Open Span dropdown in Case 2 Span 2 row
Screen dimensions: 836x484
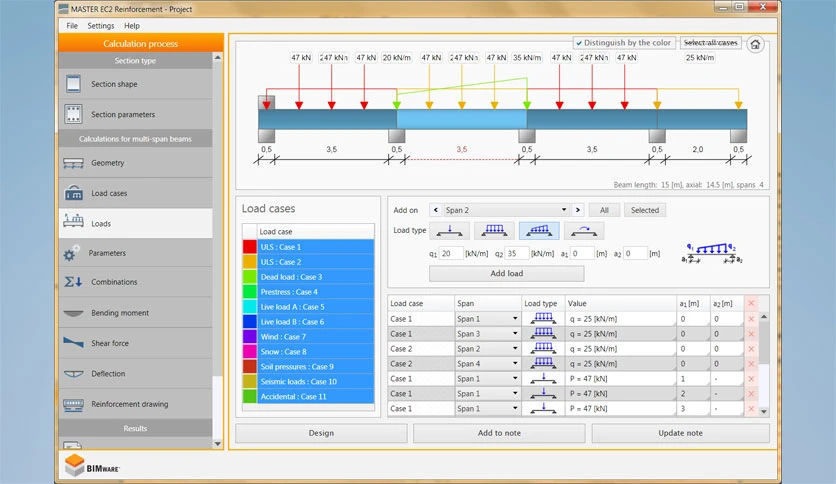515,349
